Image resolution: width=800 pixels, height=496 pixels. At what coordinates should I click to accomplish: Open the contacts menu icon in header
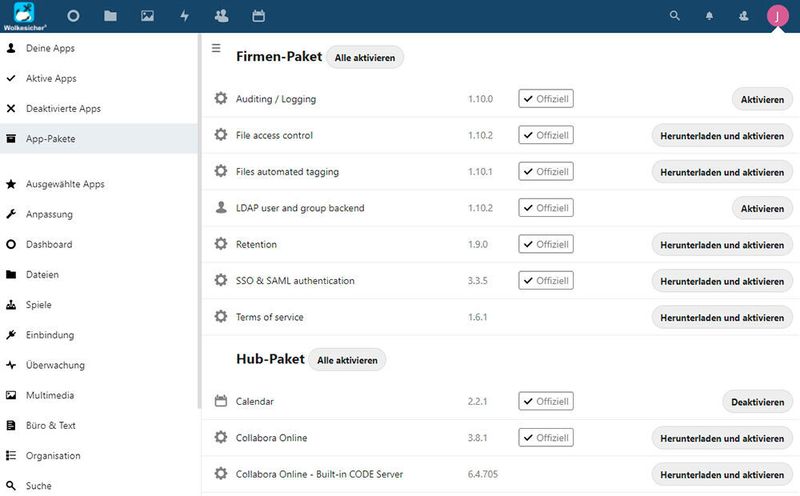pos(744,16)
